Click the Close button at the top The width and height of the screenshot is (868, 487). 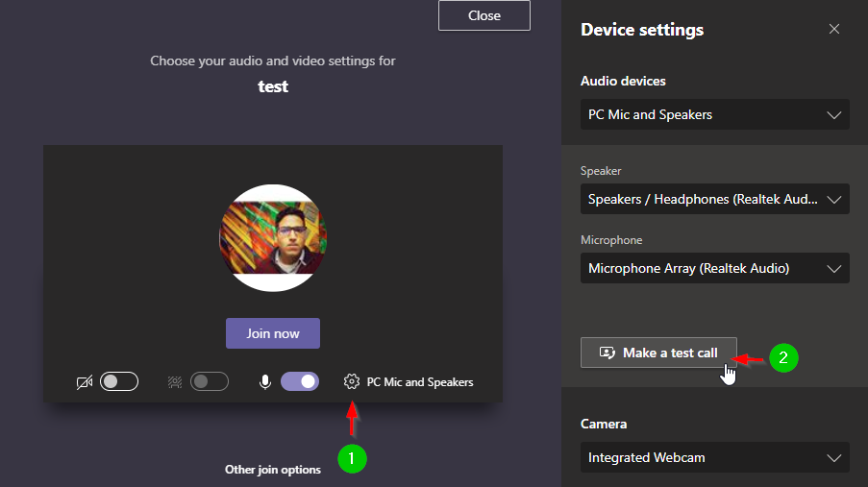[484, 15]
